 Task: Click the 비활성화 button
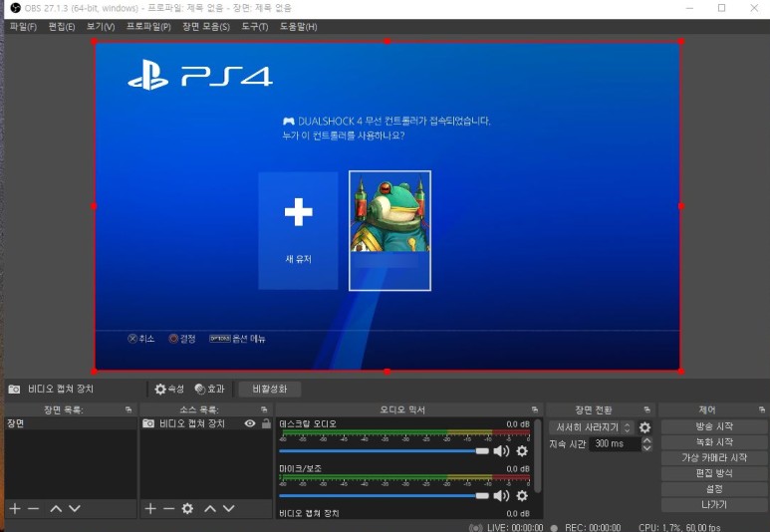[270, 390]
